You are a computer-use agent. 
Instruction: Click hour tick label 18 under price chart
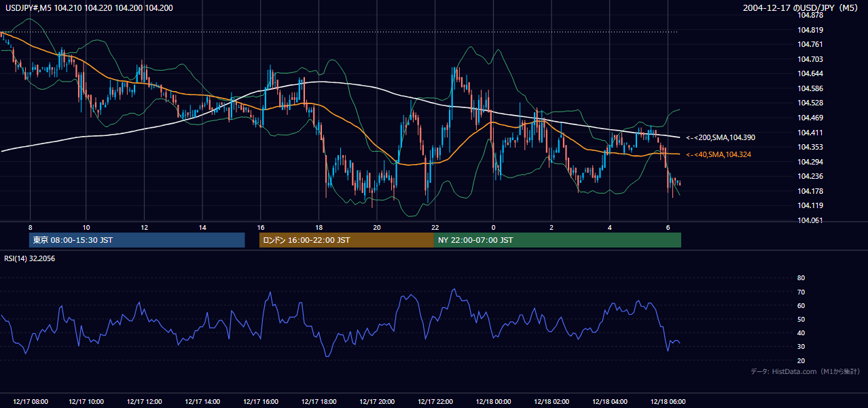(319, 227)
